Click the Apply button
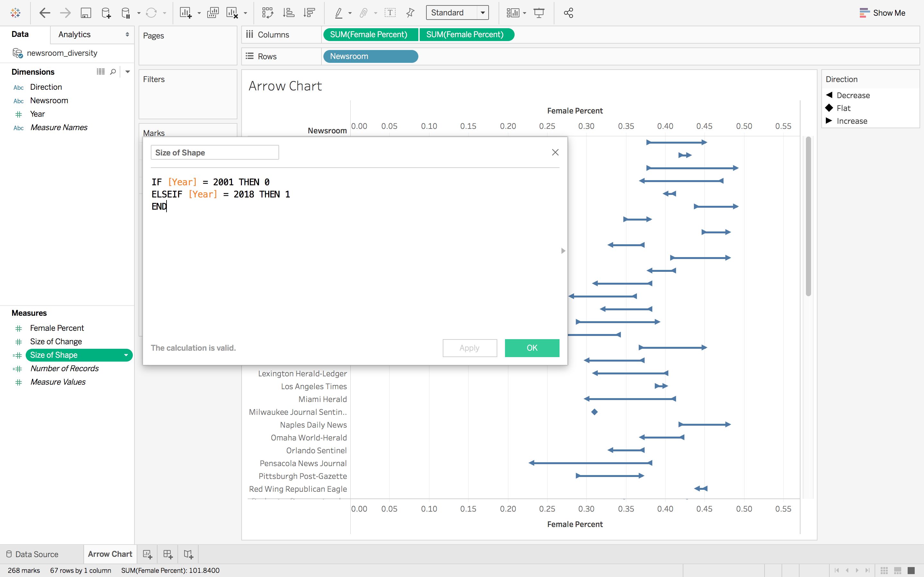Image resolution: width=924 pixels, height=577 pixels. coord(470,348)
